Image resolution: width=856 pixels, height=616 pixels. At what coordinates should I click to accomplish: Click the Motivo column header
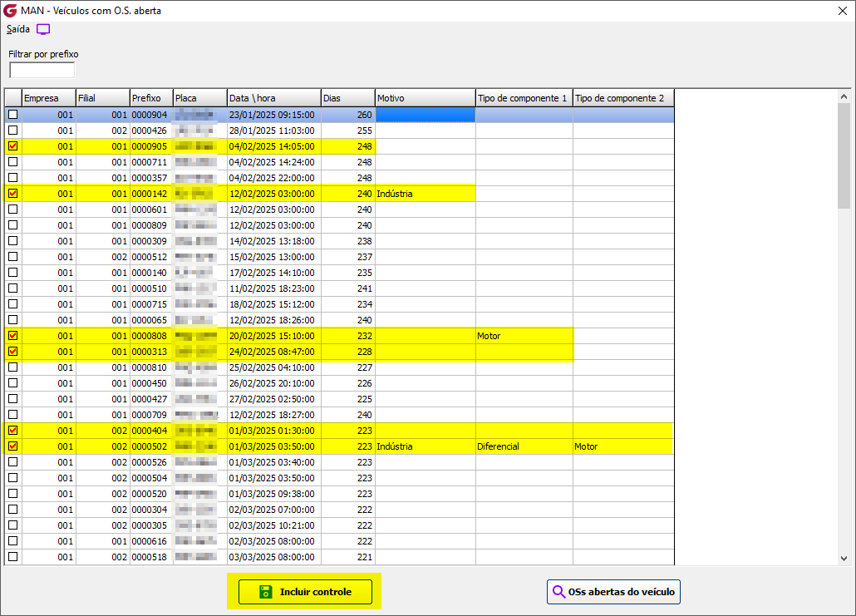426,98
